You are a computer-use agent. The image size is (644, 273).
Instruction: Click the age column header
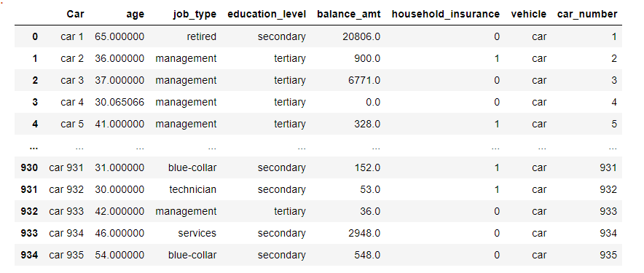point(135,15)
